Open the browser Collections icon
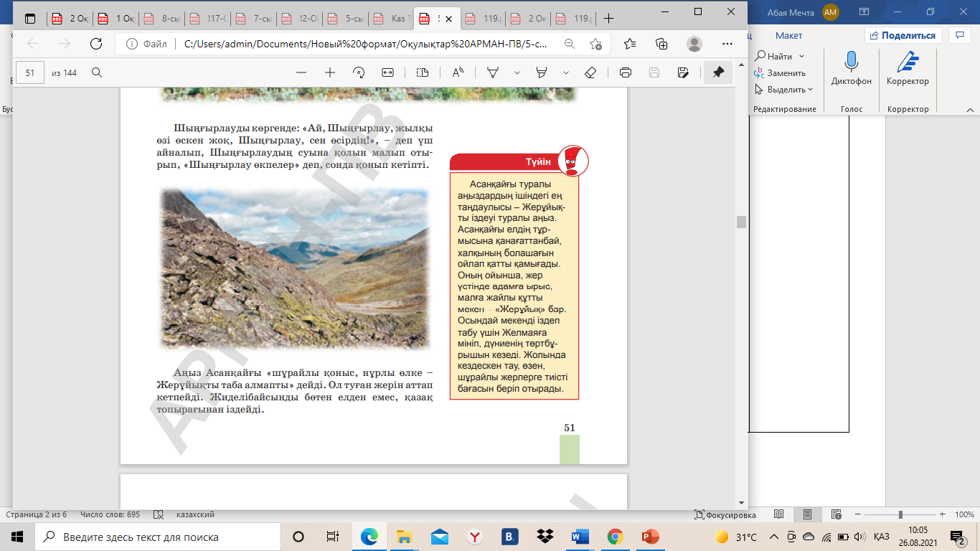Viewport: 980px width, 551px height. point(661,44)
